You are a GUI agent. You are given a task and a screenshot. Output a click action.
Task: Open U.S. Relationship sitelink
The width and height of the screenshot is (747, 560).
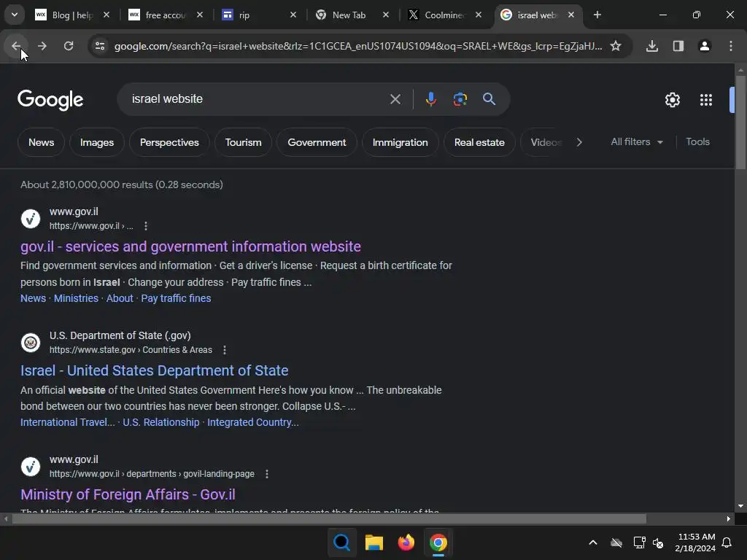[x=161, y=422]
